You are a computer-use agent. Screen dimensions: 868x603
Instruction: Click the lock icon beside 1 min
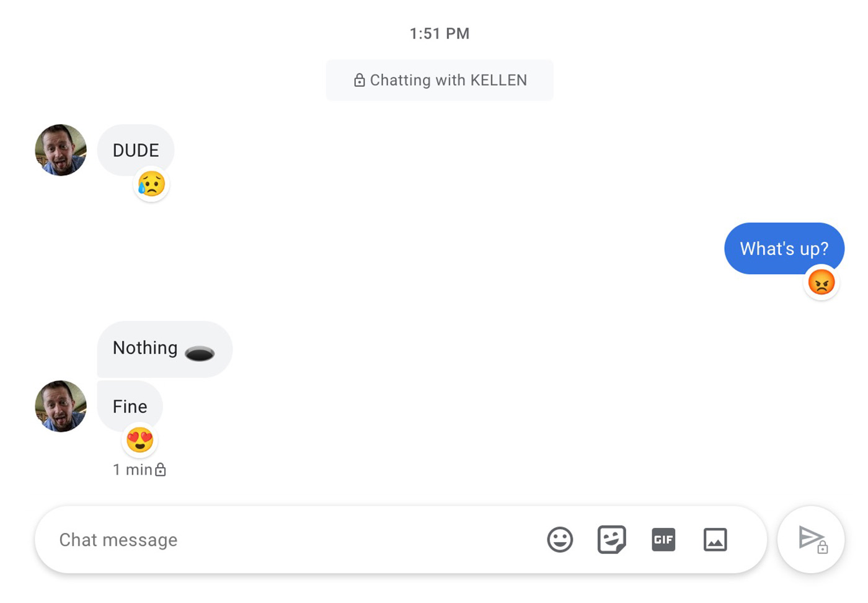click(161, 470)
